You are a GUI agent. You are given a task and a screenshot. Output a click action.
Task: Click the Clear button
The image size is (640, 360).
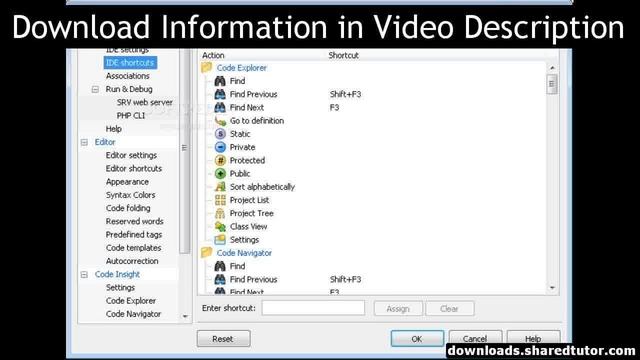tap(449, 309)
